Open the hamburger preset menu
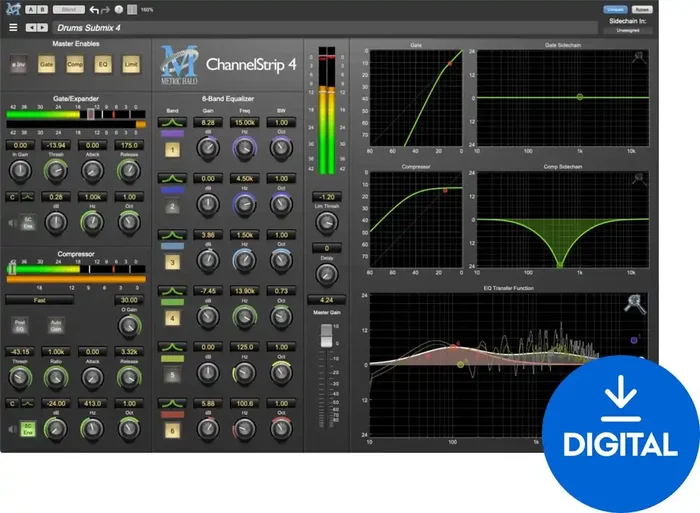The height and width of the screenshot is (513, 700). (x=13, y=28)
